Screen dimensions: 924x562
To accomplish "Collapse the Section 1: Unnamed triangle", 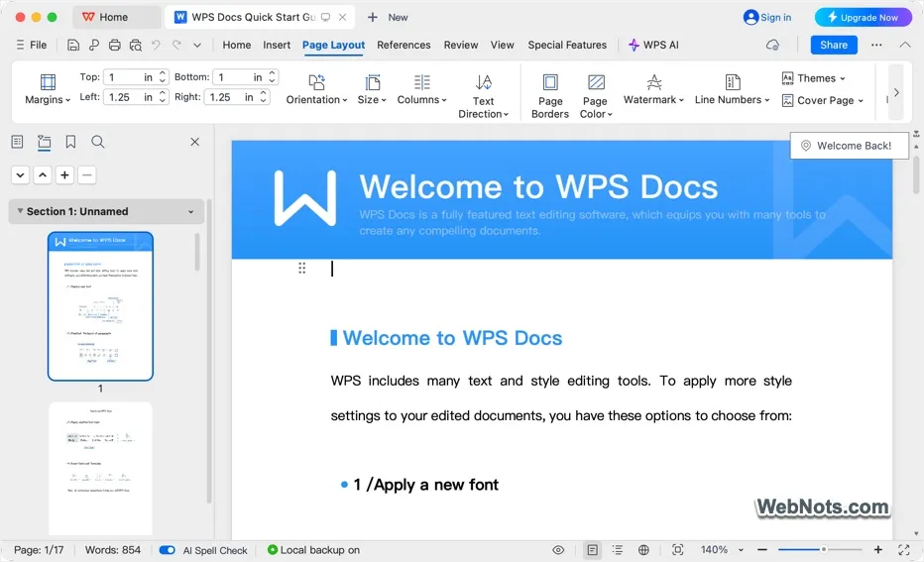I will [20, 211].
